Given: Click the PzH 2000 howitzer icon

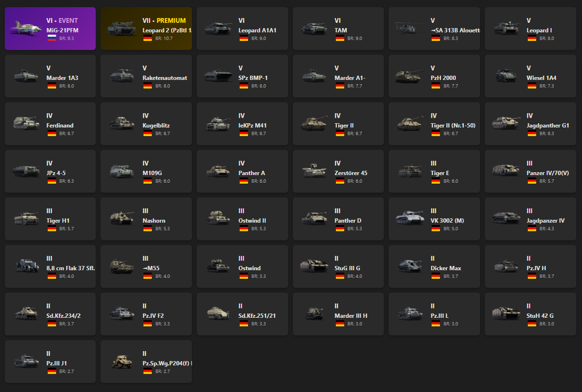Looking at the screenshot, I should tap(408, 76).
